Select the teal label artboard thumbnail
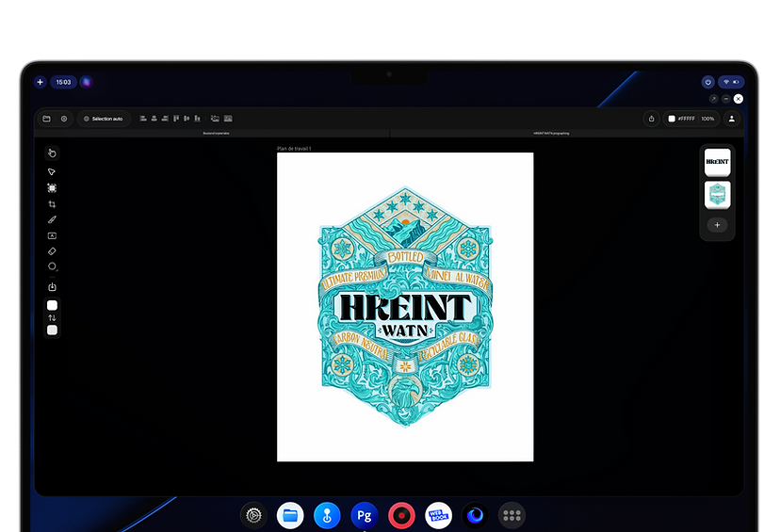Viewport: 780px width, 532px height. pyautogui.click(x=717, y=194)
